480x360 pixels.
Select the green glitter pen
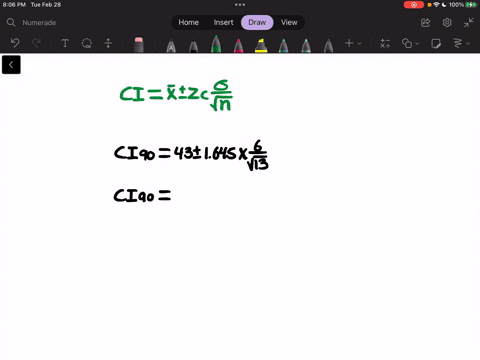pyautogui.click(x=216, y=44)
